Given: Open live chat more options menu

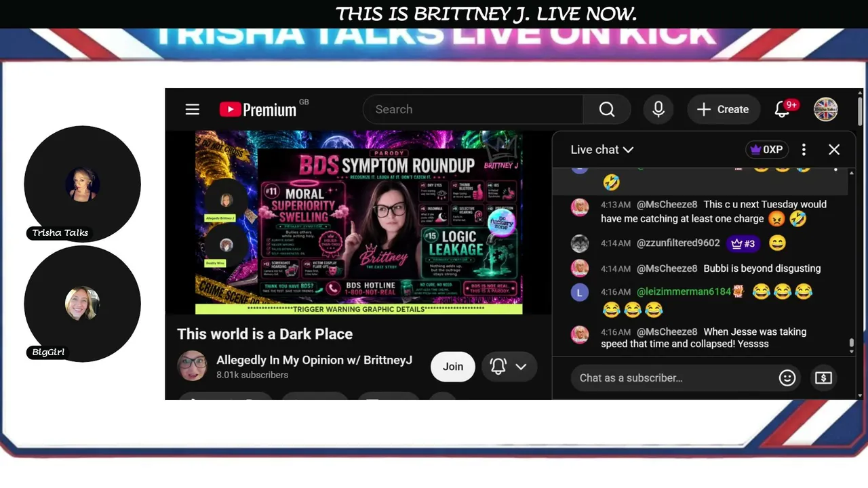Looking at the screenshot, I should click(x=804, y=150).
